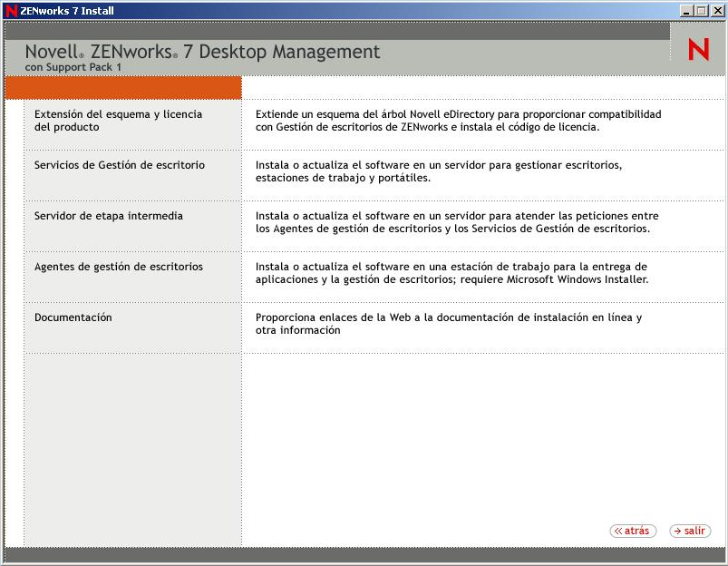Screen dimensions: 728x566
Task: Click the N icon in the title bar
Action: point(10,10)
